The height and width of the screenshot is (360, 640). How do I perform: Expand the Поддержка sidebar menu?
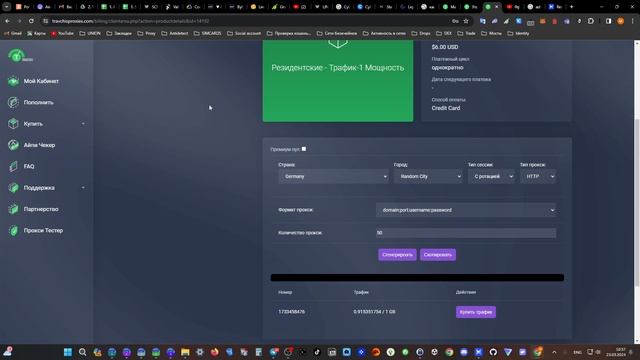(x=47, y=188)
